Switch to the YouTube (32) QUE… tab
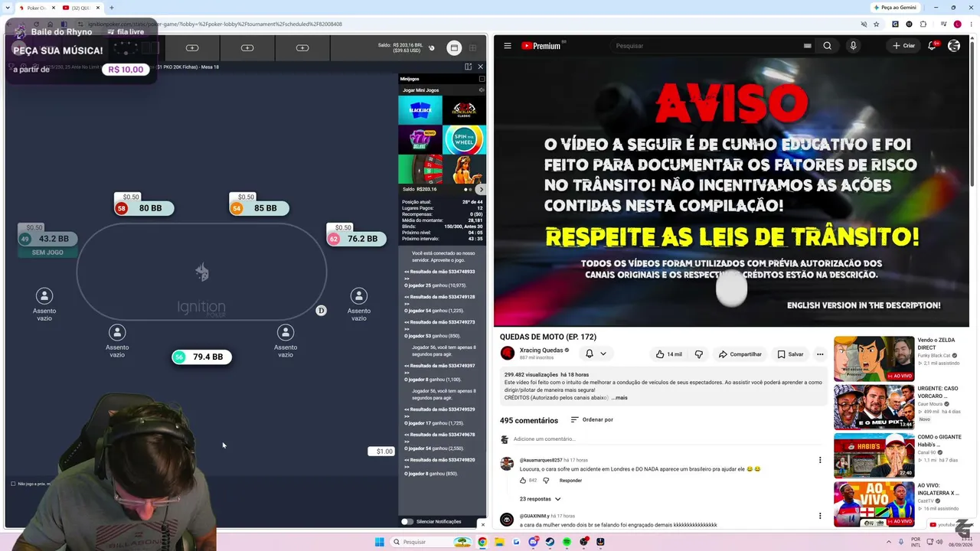980x551 pixels. click(81, 8)
